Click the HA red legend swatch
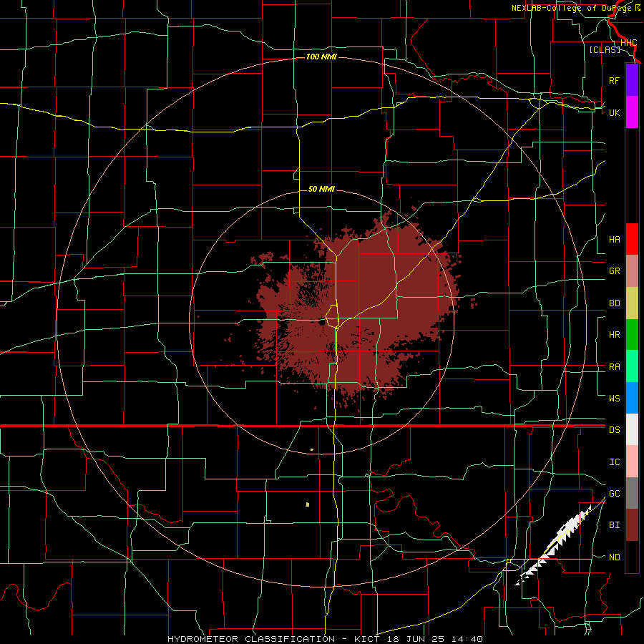 click(632, 239)
